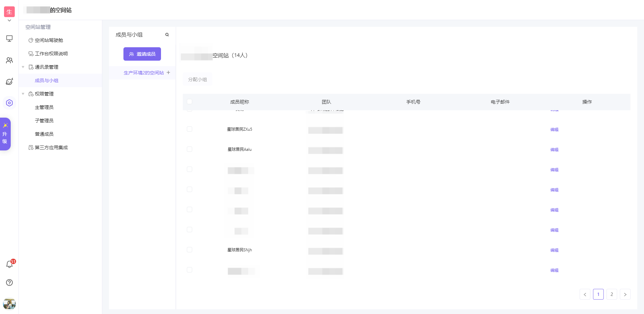The image size is (644, 314).
Task: Open the contacts people icon in sidebar
Action: pos(9,60)
